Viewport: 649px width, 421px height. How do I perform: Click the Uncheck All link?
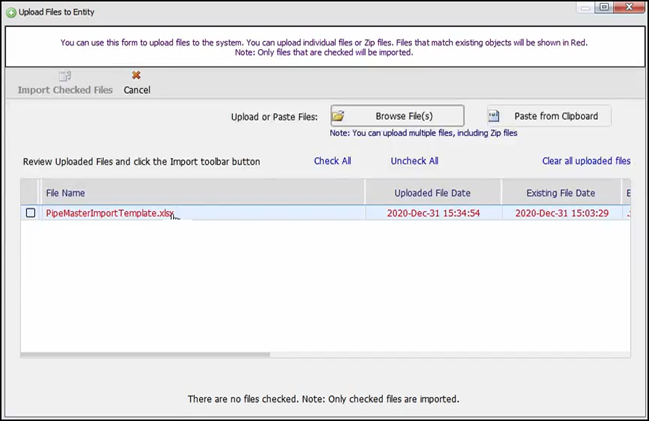click(x=414, y=161)
